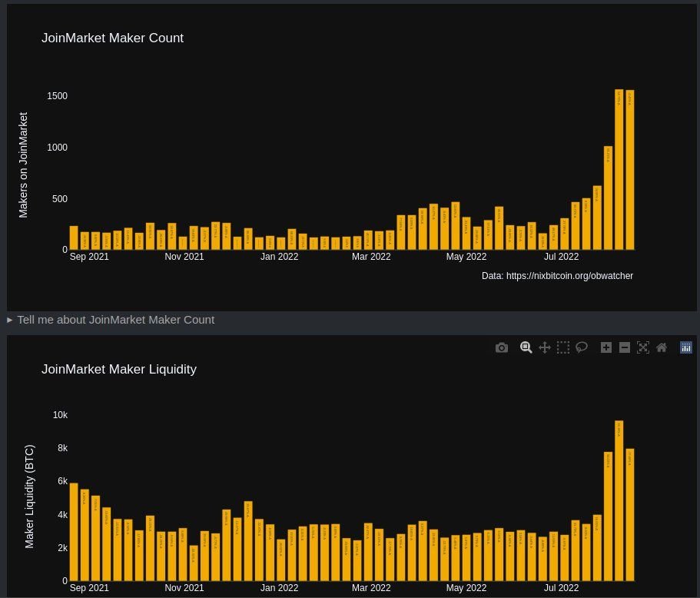700x598 pixels.
Task: Click 'Mar 2022' label under Maker Liquidity chart
Action: 371,588
